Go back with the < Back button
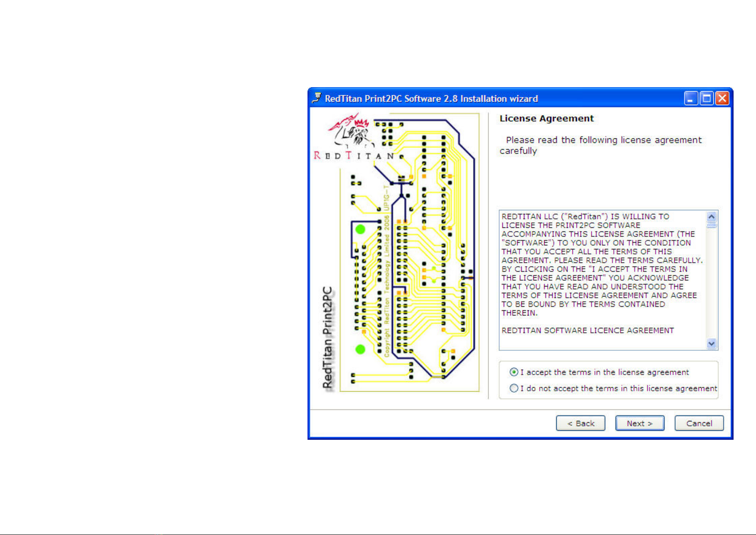The width and height of the screenshot is (756, 535). (x=580, y=423)
